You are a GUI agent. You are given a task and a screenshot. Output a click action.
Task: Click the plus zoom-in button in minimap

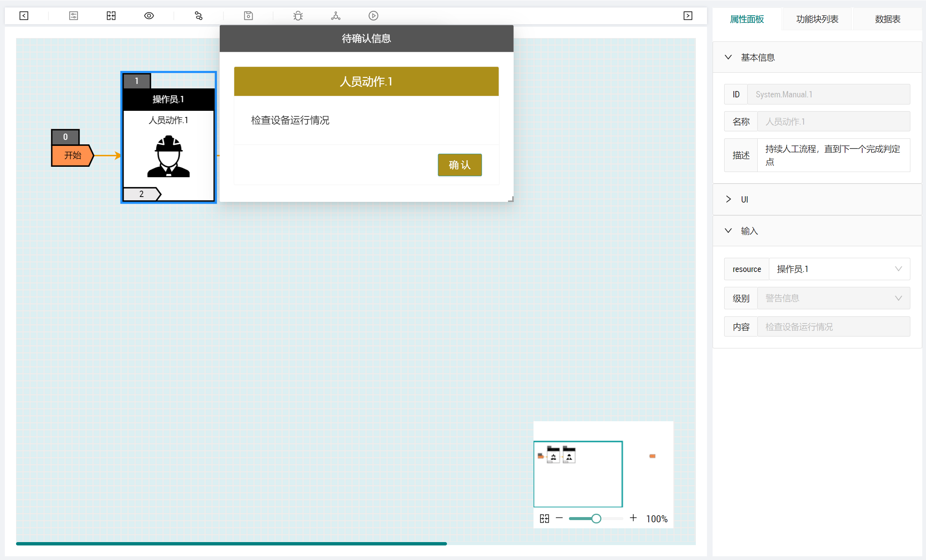[633, 518]
